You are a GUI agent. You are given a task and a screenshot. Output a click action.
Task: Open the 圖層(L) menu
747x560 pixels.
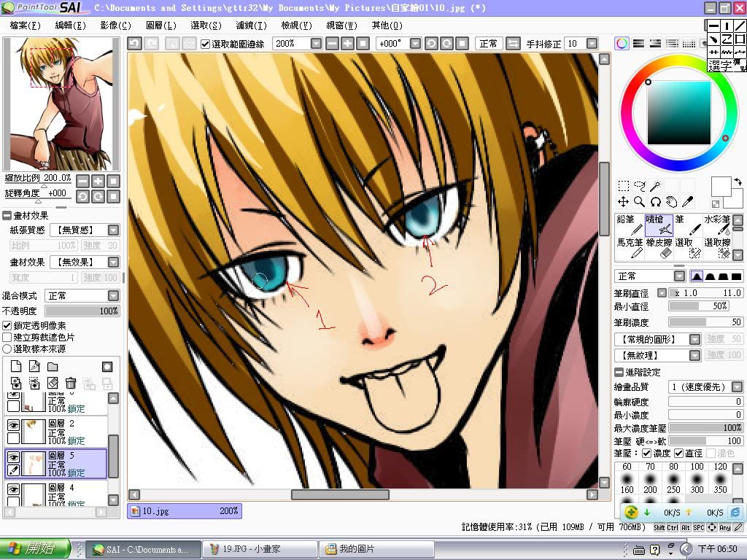(161, 26)
